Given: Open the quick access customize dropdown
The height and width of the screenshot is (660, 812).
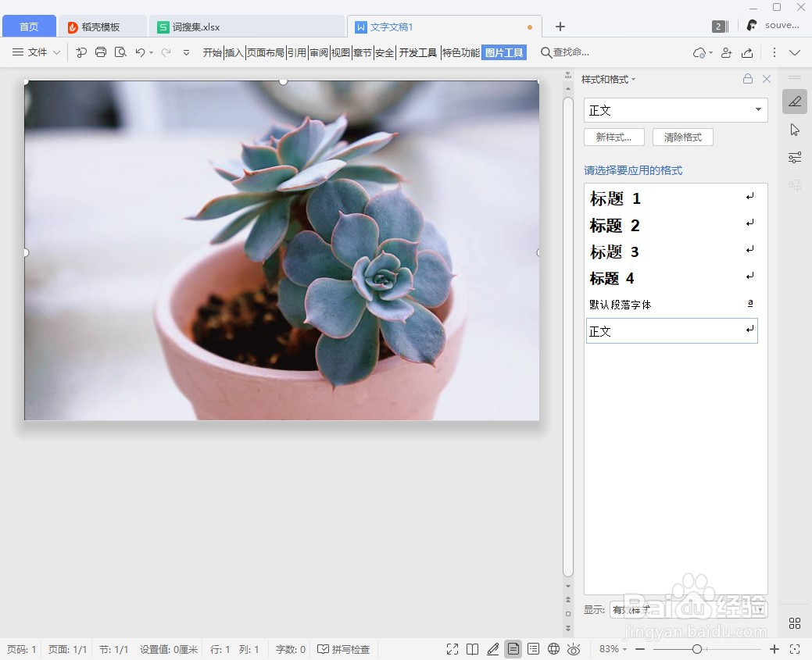Looking at the screenshot, I should (x=187, y=53).
